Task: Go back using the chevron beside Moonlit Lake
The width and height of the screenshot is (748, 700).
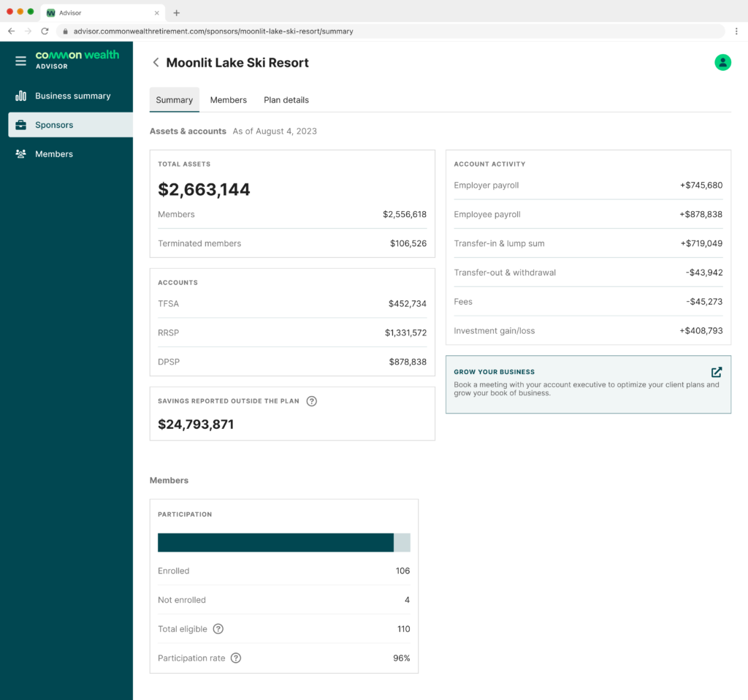Action: coord(156,63)
